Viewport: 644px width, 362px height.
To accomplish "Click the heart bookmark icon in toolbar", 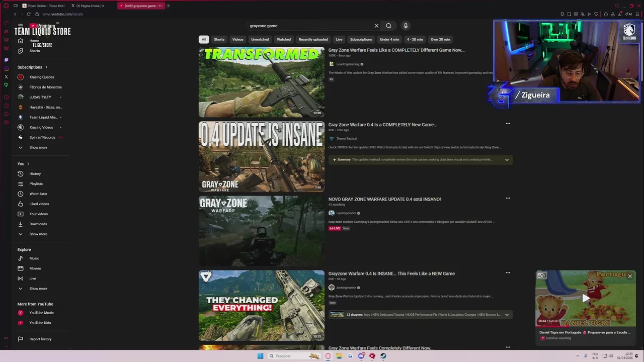I will tap(596, 14).
